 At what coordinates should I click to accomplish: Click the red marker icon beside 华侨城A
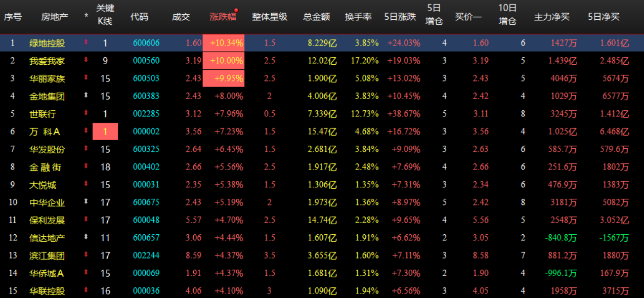[x=86, y=273]
